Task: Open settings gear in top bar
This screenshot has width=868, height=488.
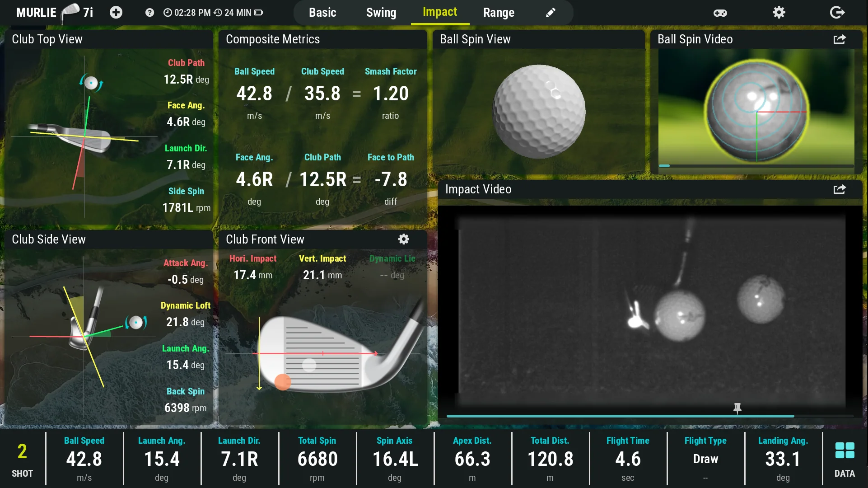Action: tap(779, 12)
